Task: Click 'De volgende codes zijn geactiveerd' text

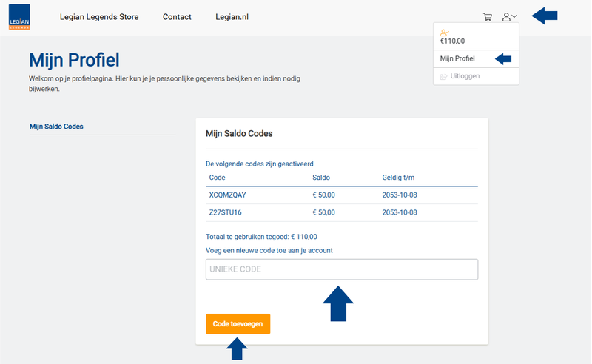Action: click(260, 164)
